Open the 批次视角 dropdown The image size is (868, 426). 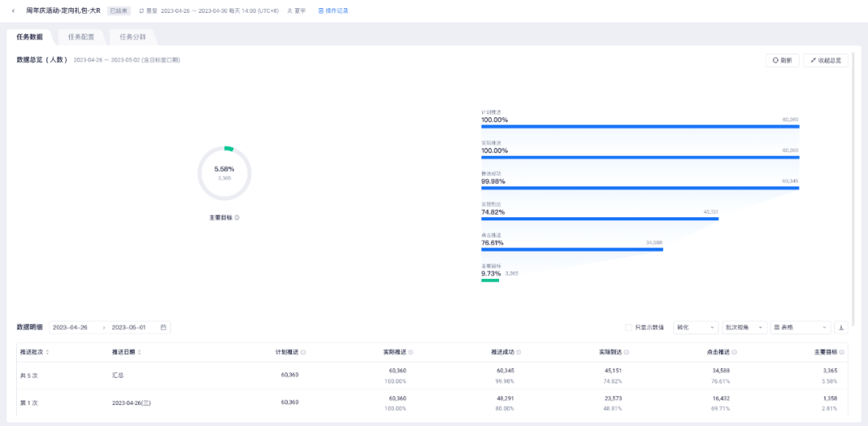coord(744,327)
